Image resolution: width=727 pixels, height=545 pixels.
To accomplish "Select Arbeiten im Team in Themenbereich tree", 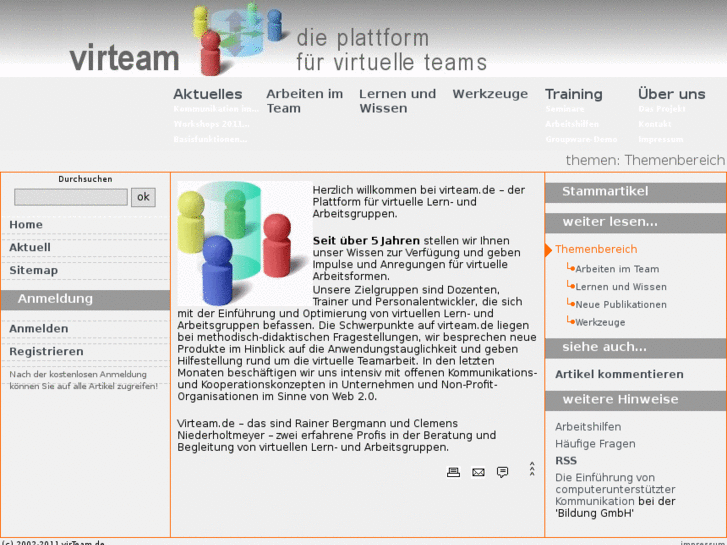I will pos(617,269).
